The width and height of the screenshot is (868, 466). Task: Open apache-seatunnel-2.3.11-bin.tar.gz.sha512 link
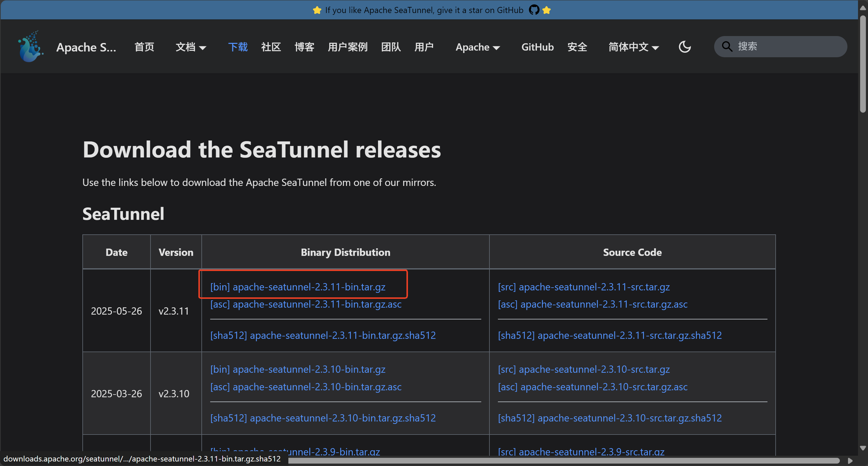tap(323, 335)
